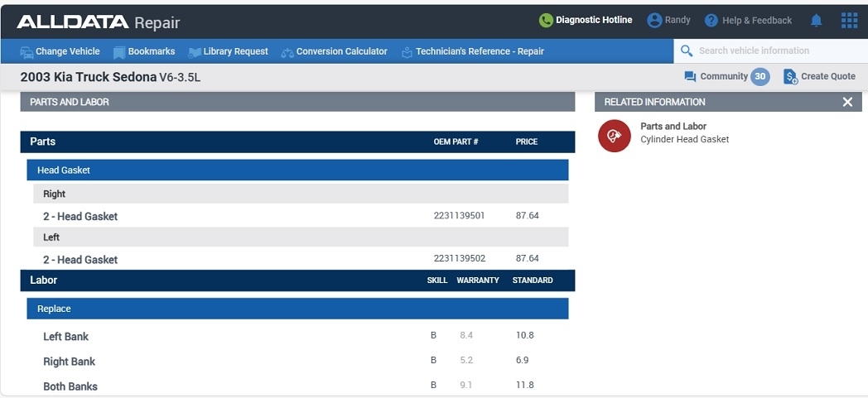This screenshot has height=398, width=868.
Task: Open notifications bell
Action: point(816,21)
